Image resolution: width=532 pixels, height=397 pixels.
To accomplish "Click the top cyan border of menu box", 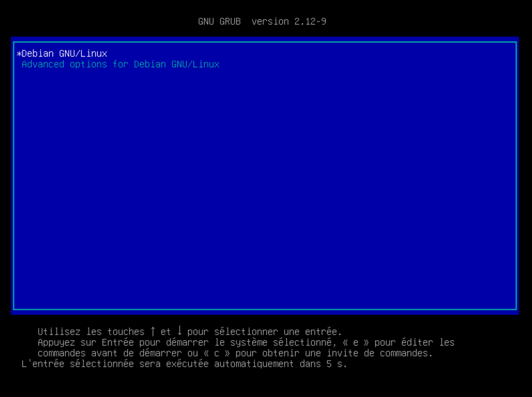I will pos(265,42).
